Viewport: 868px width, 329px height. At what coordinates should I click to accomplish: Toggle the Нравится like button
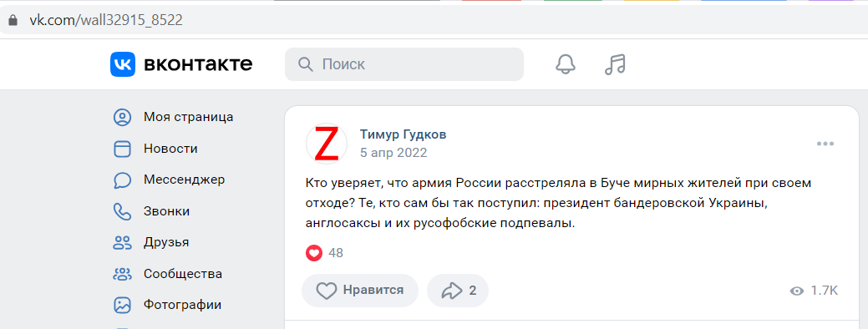click(x=360, y=291)
